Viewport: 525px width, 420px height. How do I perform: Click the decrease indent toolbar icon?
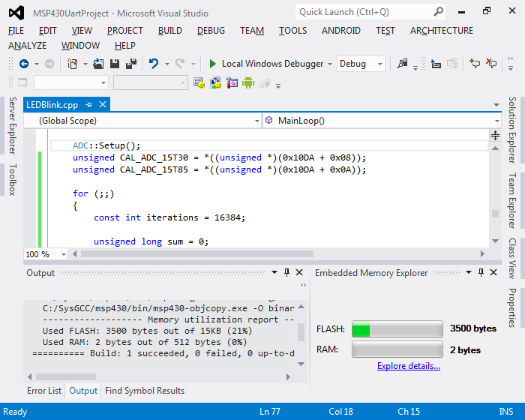(436, 64)
